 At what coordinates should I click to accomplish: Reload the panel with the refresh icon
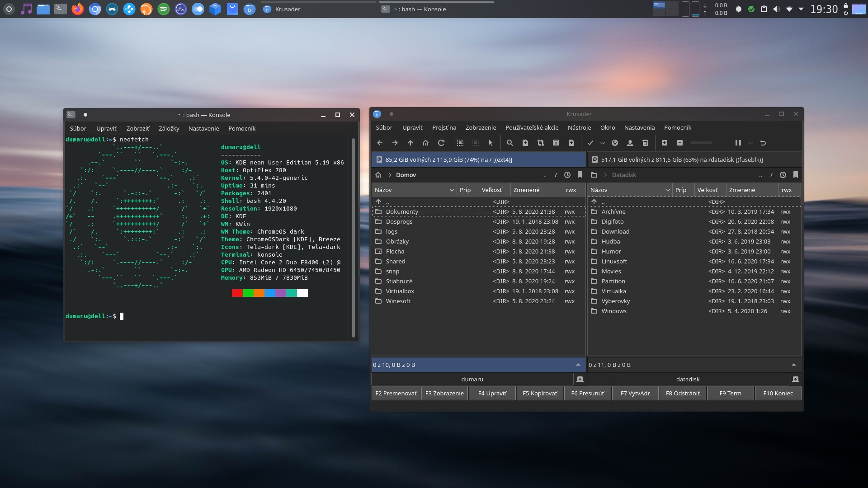[441, 143]
